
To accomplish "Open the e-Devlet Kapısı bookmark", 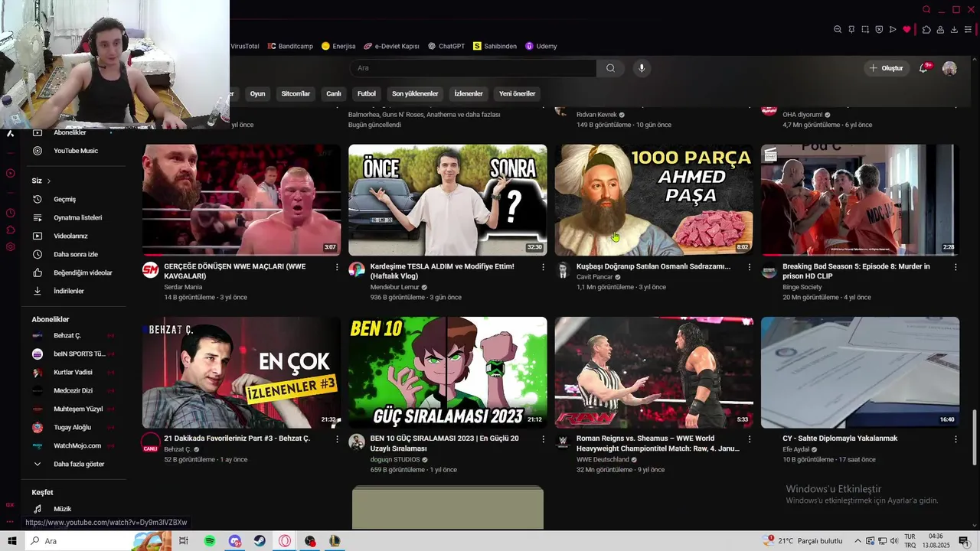I will [391, 46].
